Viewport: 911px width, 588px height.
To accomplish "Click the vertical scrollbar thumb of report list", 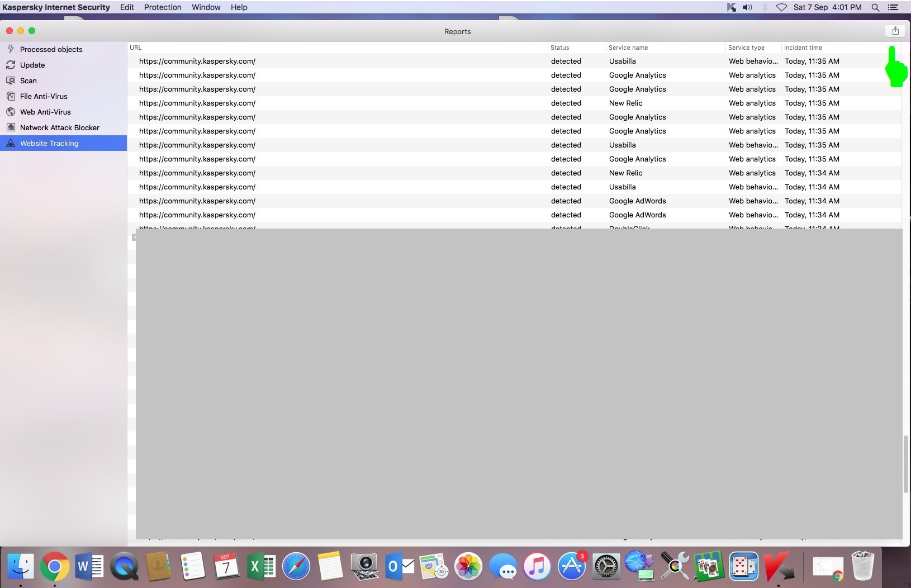I will 906,464.
